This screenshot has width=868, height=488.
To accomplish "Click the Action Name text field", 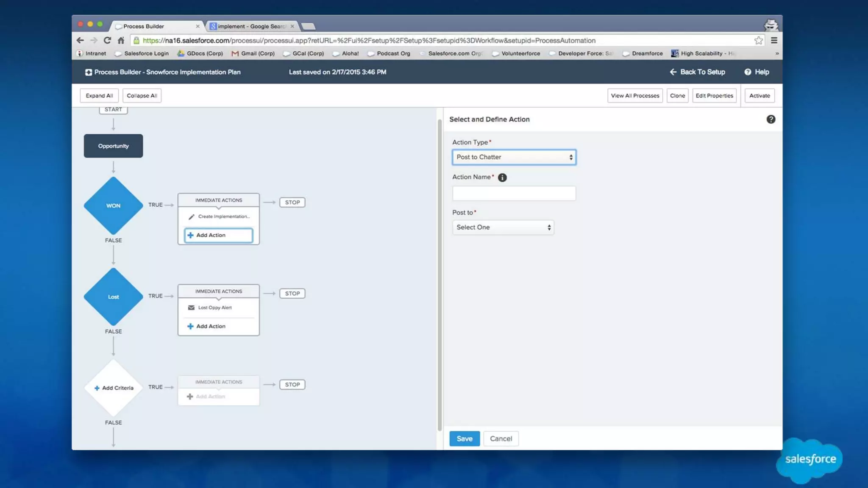I will point(514,194).
